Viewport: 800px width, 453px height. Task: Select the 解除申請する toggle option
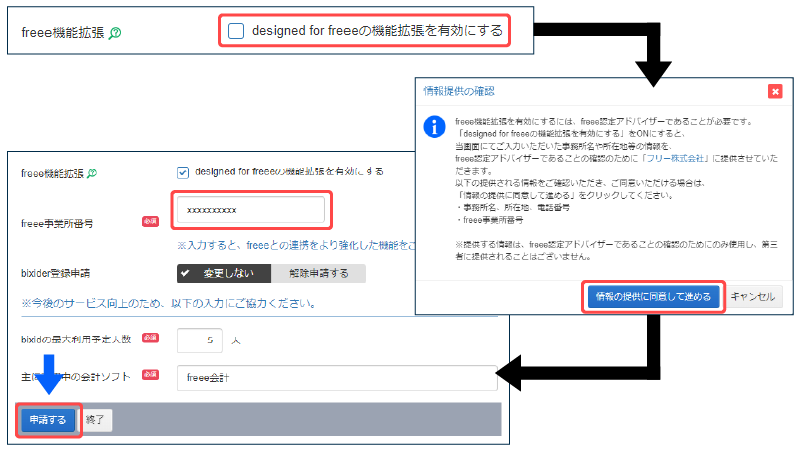coord(318,273)
